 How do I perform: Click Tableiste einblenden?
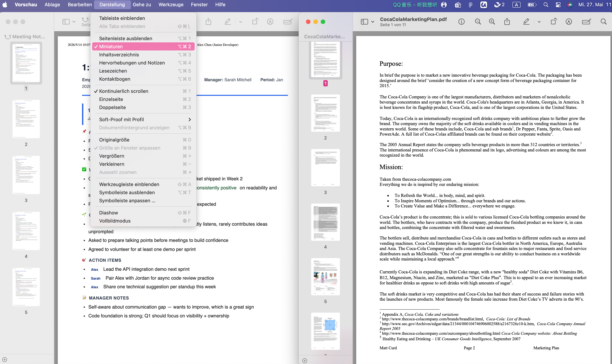tap(143, 18)
